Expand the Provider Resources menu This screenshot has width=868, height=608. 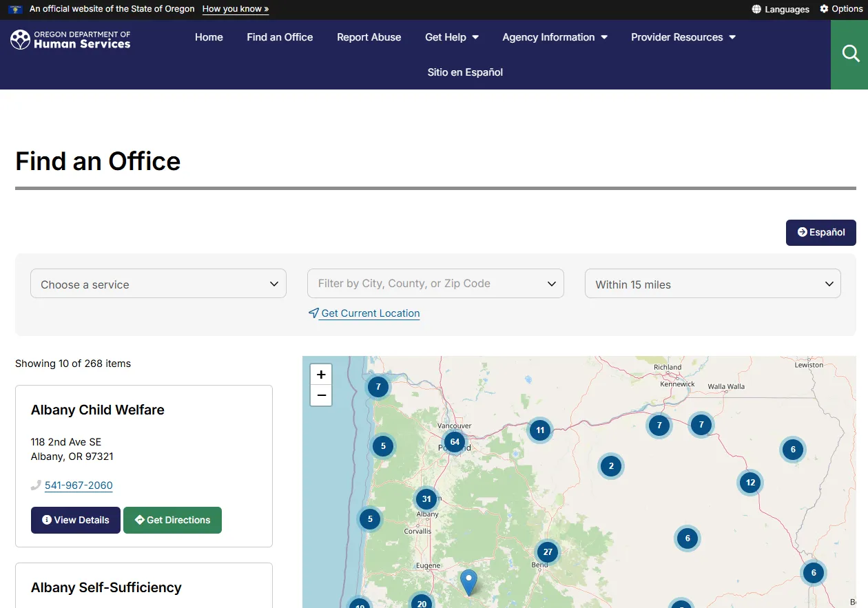point(683,37)
